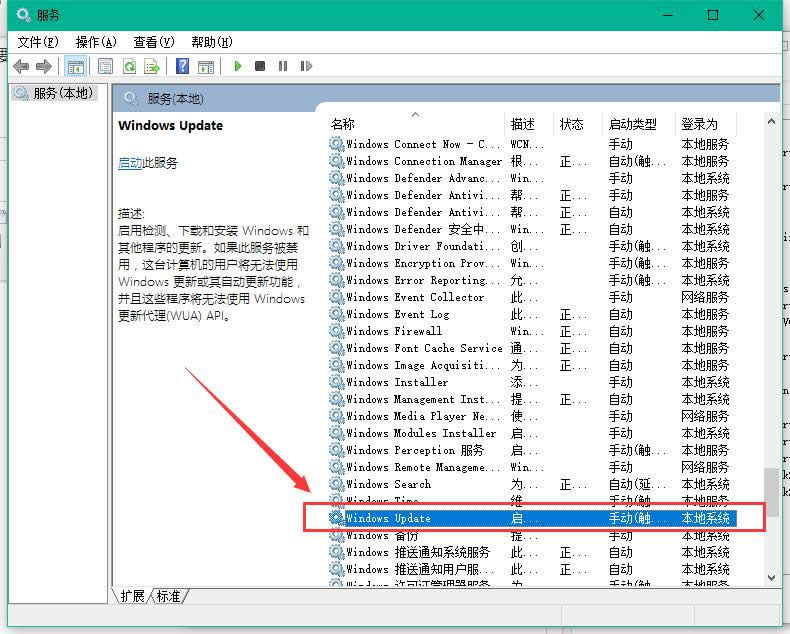This screenshot has height=634, width=790.
Task: Select 服务(本地) in the left tree
Action: [x=62, y=93]
